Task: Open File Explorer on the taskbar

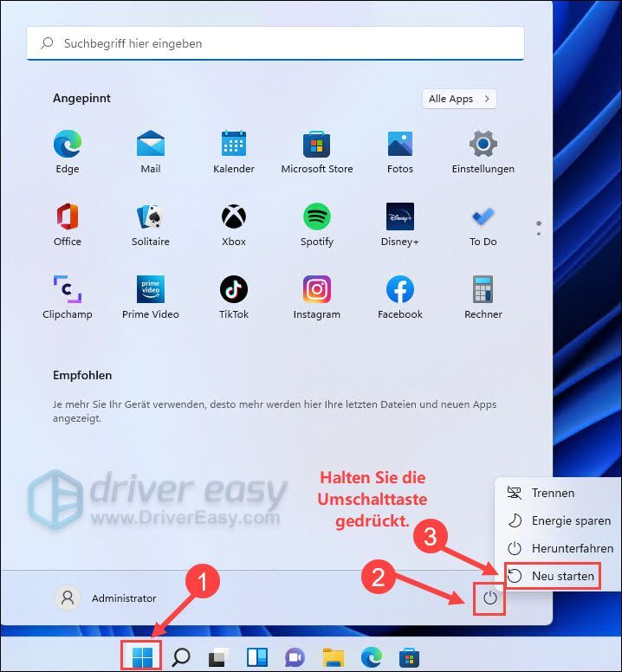Action: coord(333,656)
